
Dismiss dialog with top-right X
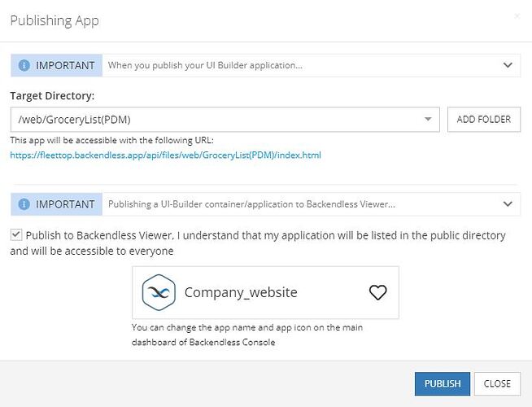[517, 16]
